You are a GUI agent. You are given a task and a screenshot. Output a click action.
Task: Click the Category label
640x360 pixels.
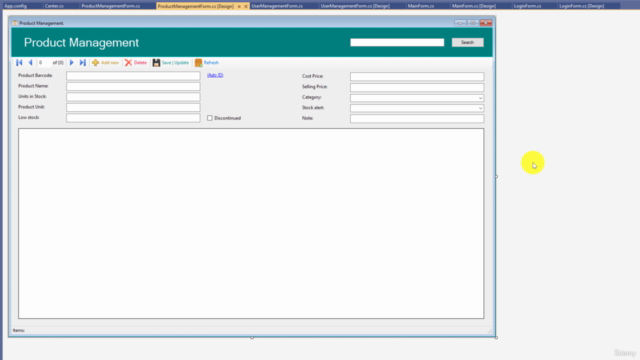pyautogui.click(x=311, y=97)
